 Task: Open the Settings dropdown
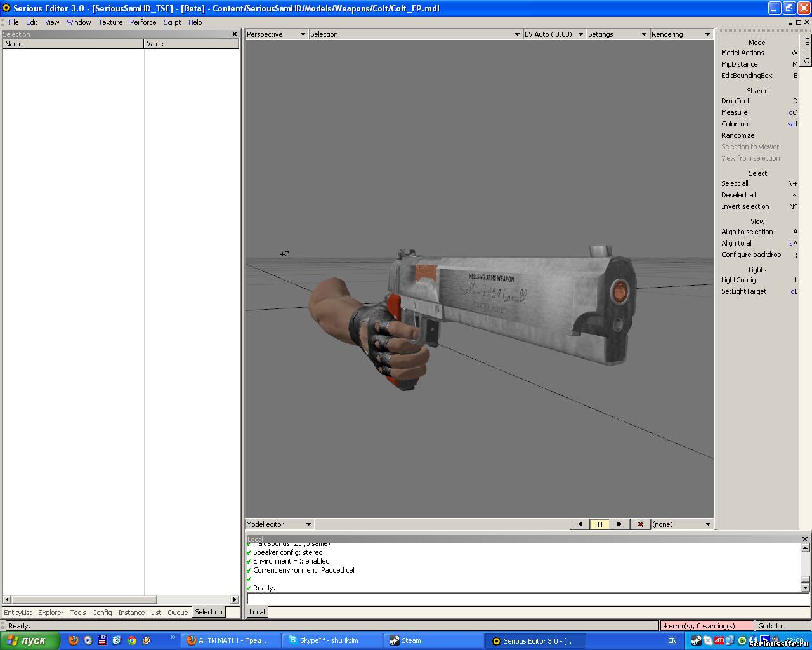point(617,34)
